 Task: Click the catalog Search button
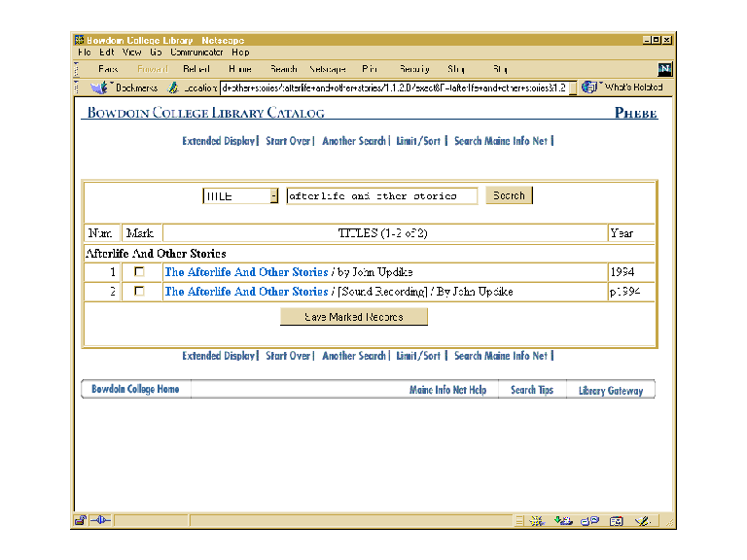pos(509,195)
